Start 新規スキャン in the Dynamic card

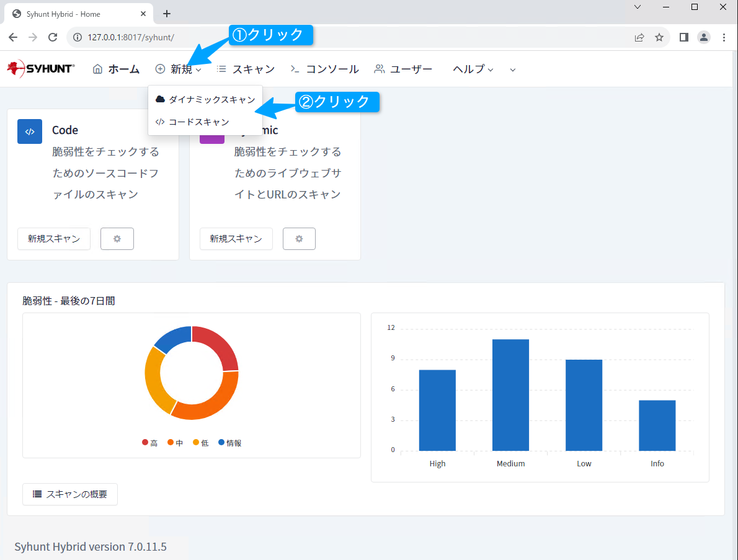tap(236, 239)
